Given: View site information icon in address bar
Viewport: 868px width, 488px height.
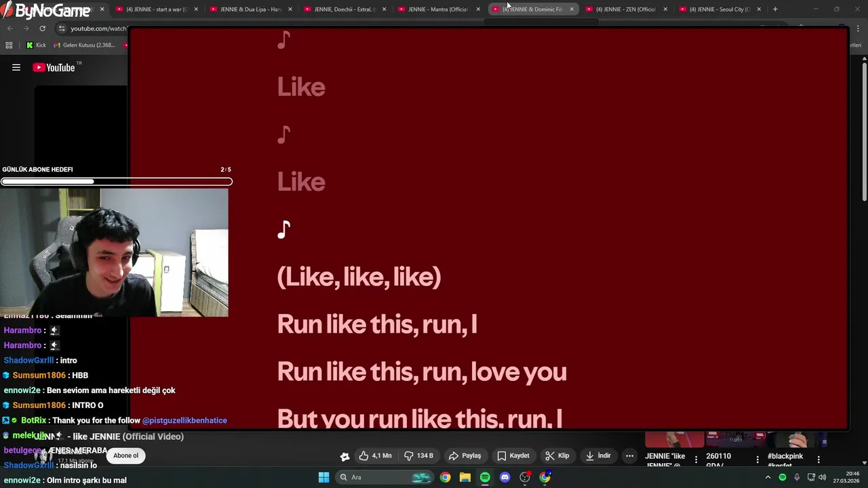Looking at the screenshot, I should [x=62, y=28].
